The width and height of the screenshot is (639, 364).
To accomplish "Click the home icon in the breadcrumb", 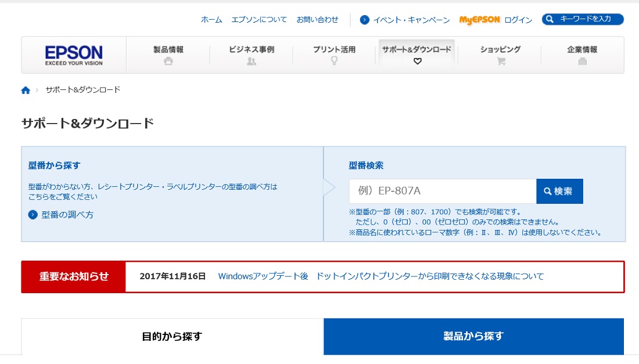I will click(x=26, y=90).
